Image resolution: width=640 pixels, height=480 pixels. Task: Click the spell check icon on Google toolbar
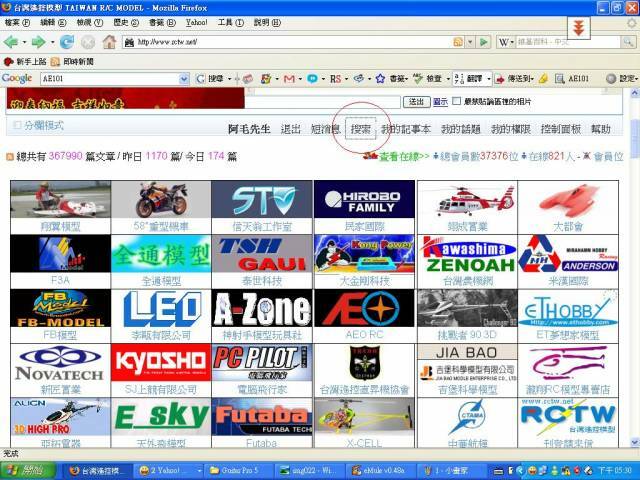coord(418,79)
